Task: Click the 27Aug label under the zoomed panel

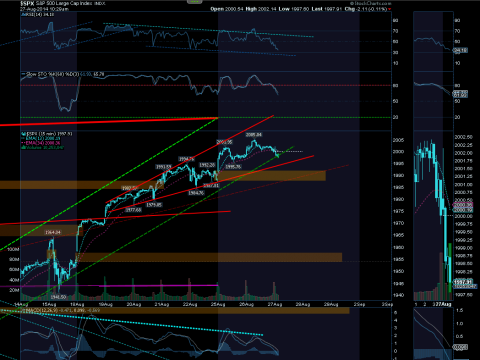Action: tap(444, 304)
